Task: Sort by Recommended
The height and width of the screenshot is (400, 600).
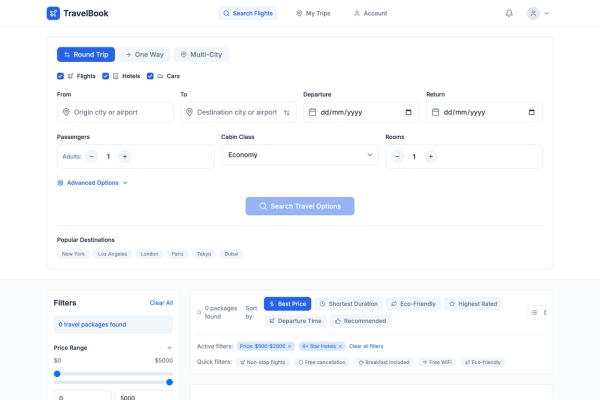Action: pos(360,321)
